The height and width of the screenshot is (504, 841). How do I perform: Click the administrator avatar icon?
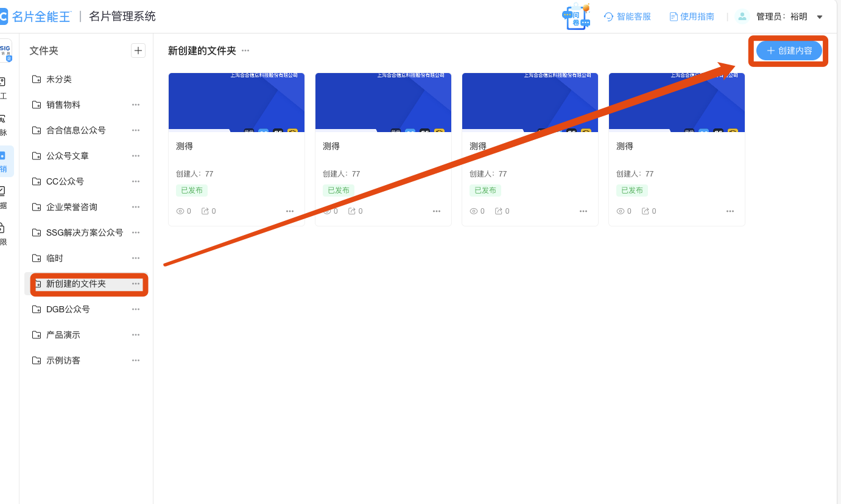(x=742, y=16)
